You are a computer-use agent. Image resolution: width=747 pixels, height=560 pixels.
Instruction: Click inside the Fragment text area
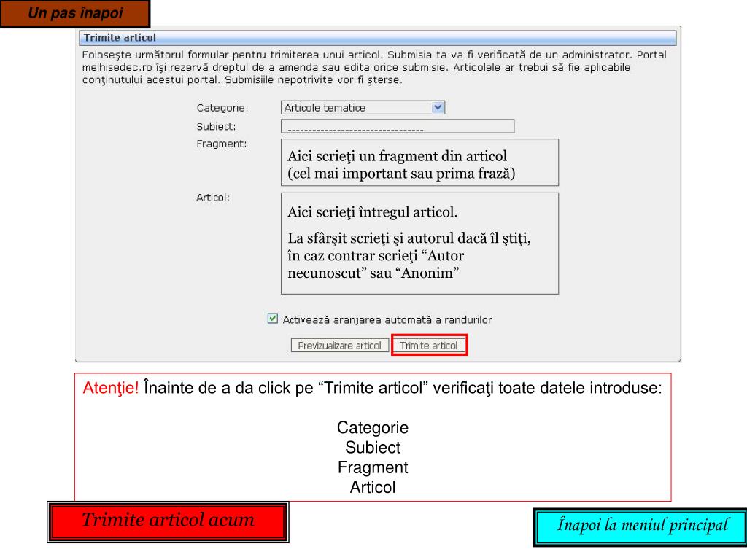[419, 163]
